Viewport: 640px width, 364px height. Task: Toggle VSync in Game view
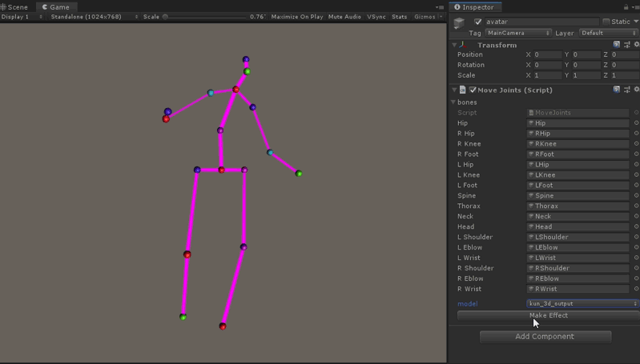point(376,17)
